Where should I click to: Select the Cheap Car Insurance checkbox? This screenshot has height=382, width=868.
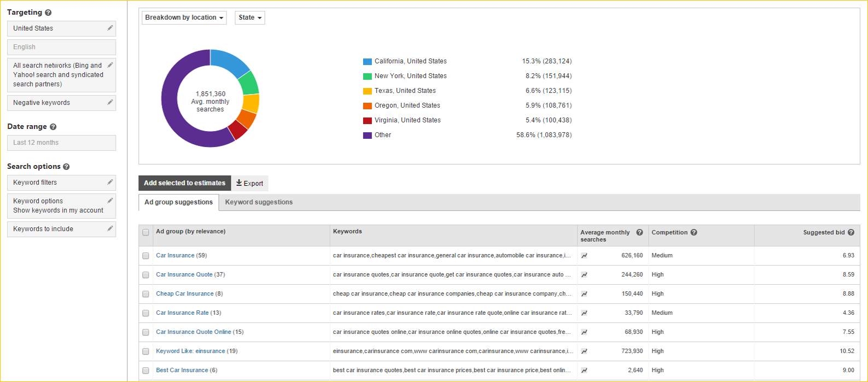[145, 294]
